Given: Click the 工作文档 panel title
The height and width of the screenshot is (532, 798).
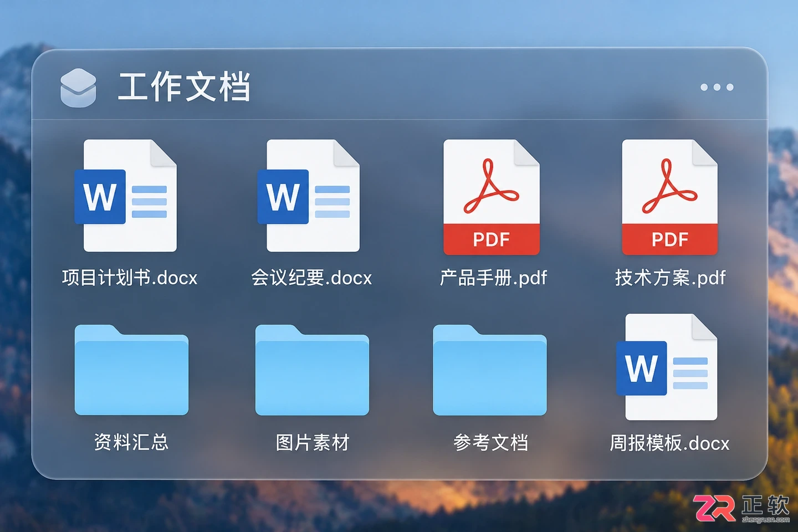Looking at the screenshot, I should (x=184, y=87).
